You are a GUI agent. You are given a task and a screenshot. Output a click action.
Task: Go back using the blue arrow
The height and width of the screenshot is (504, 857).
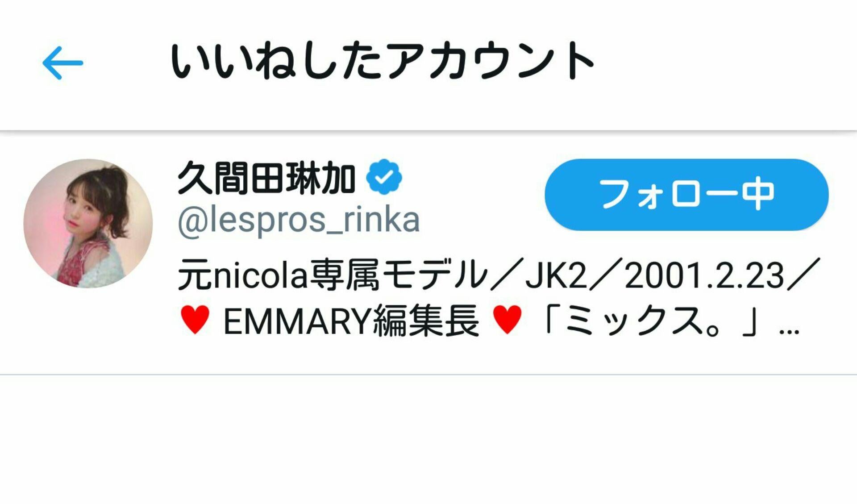click(62, 63)
